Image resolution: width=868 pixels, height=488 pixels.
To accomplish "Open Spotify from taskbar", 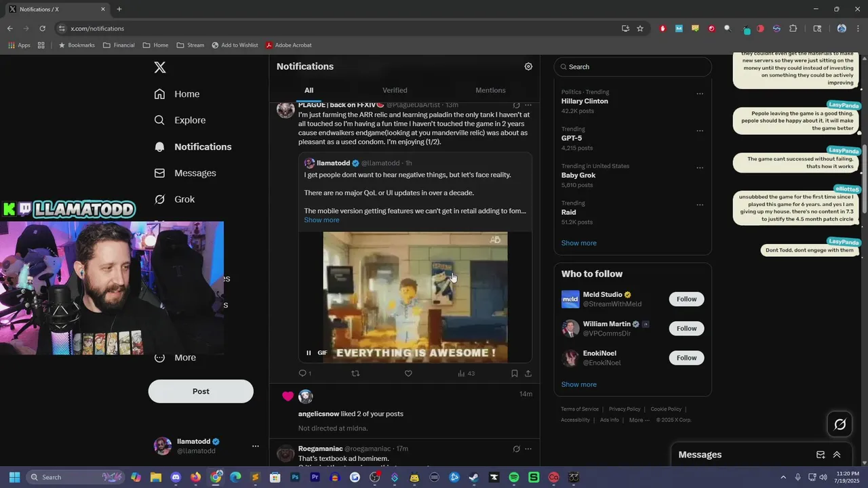I will [514, 477].
